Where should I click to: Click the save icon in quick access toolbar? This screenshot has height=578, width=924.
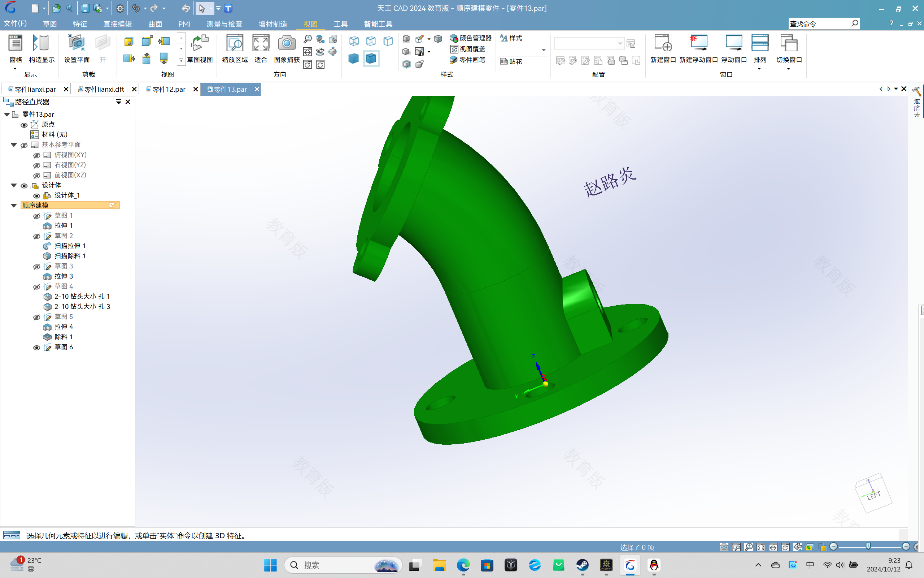coord(85,8)
